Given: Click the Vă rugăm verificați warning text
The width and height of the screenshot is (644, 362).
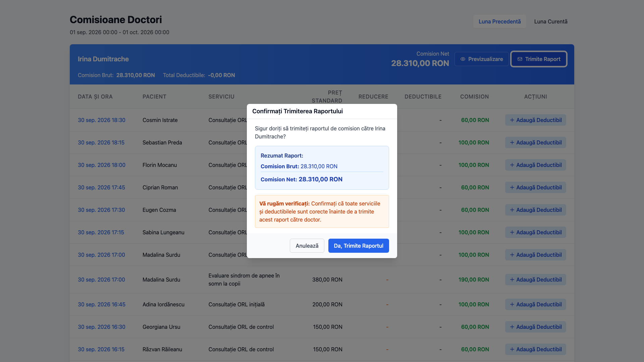Looking at the screenshot, I should point(320,212).
